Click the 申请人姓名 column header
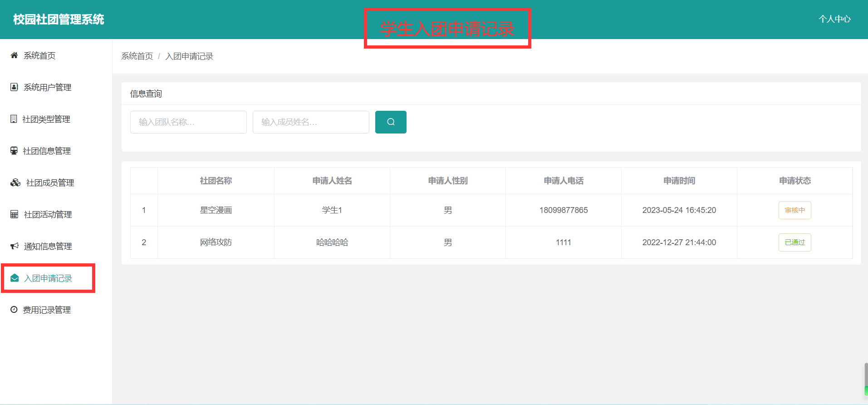Image resolution: width=868 pixels, height=405 pixels. (x=332, y=181)
